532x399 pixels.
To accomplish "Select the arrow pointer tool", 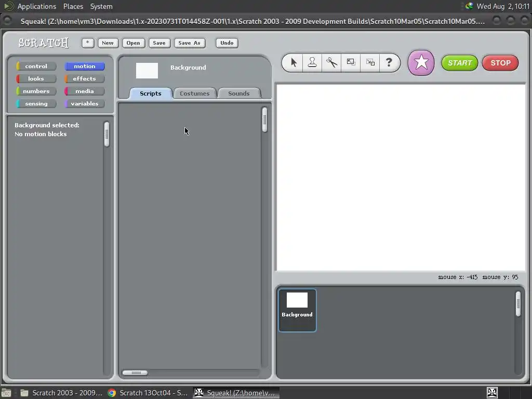I will click(x=294, y=62).
